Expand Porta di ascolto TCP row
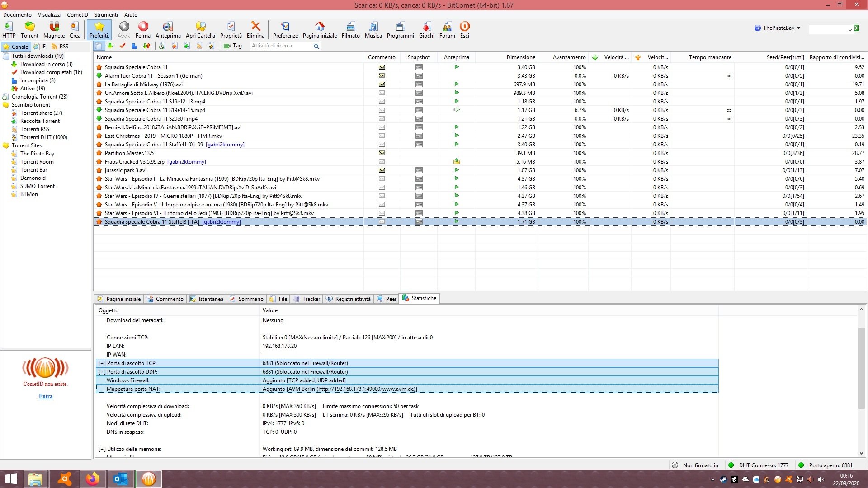The height and width of the screenshot is (488, 868). (102, 363)
